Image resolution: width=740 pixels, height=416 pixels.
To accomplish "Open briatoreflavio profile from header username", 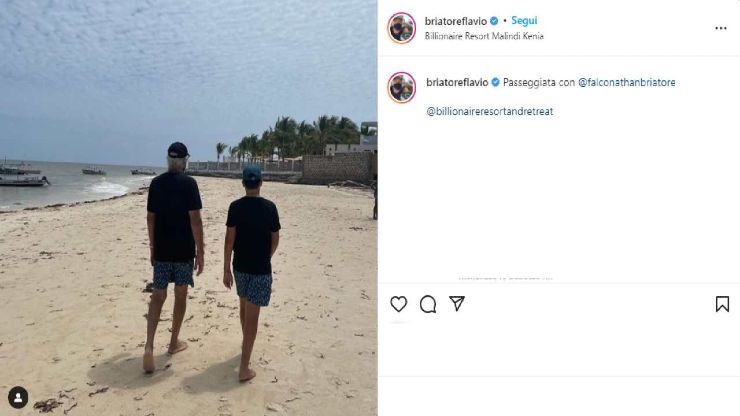I will tap(455, 21).
